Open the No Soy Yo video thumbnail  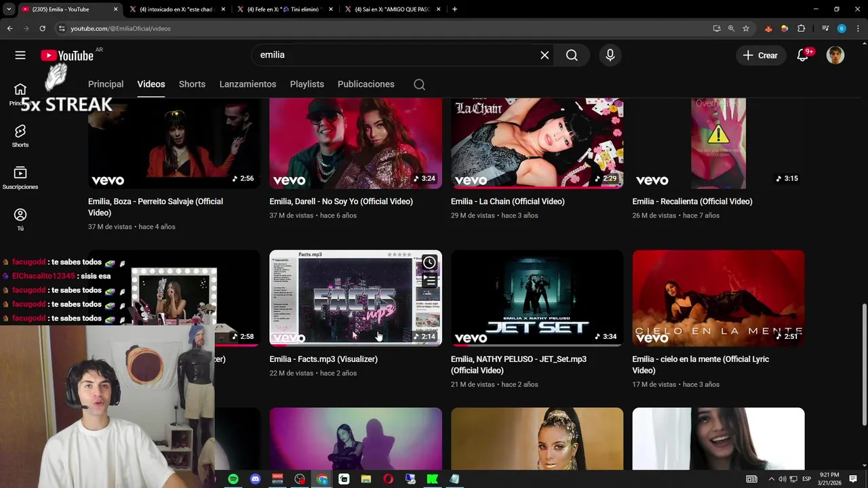point(355,143)
